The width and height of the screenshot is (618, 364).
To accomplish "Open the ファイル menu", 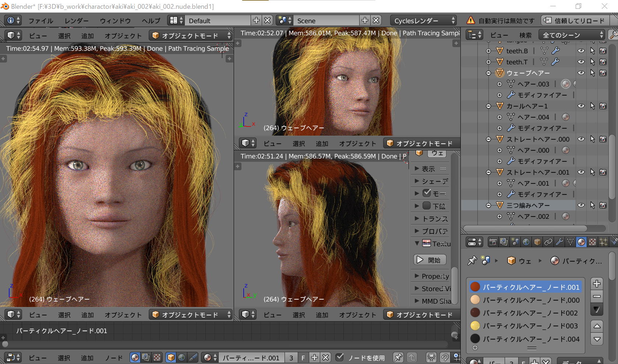I will pyautogui.click(x=41, y=21).
